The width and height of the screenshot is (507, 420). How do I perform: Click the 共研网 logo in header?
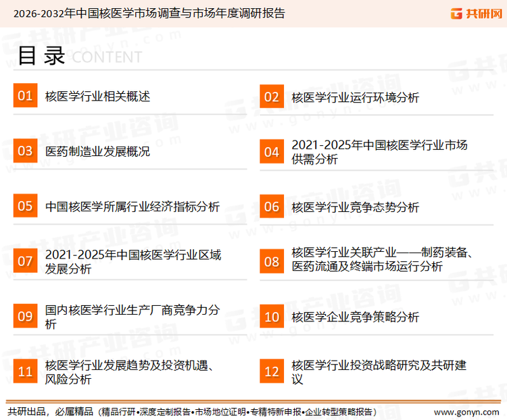click(477, 14)
